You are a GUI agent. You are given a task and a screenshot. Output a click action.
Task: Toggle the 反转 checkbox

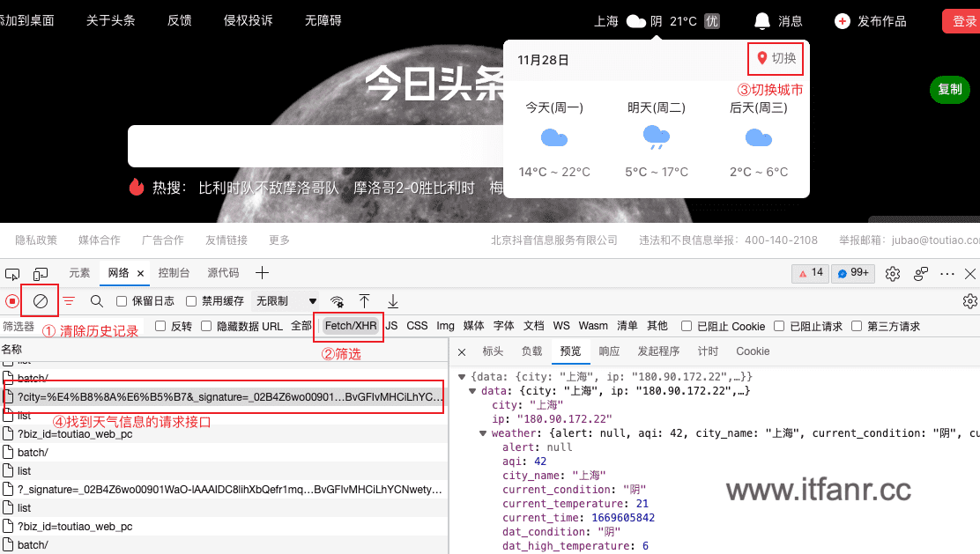(x=160, y=326)
